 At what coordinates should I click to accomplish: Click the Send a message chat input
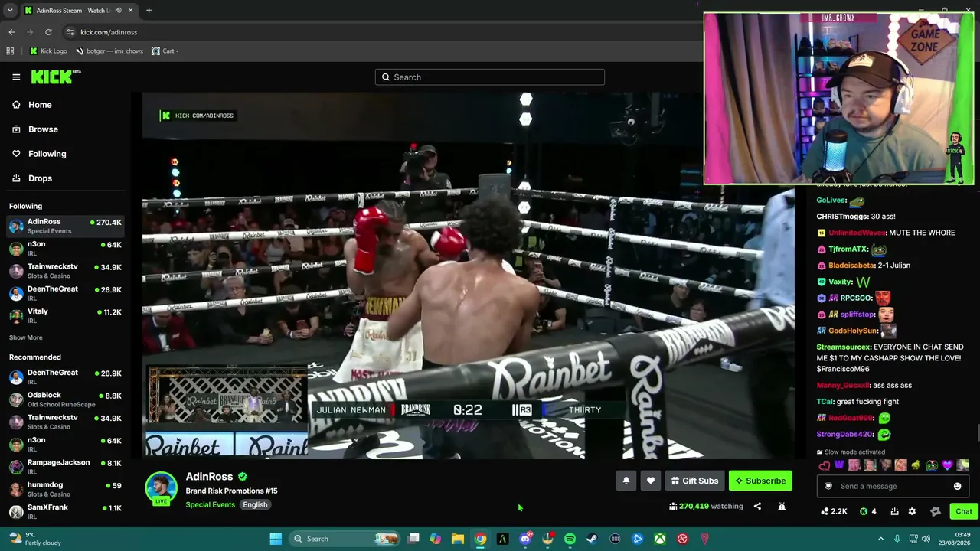tap(892, 486)
